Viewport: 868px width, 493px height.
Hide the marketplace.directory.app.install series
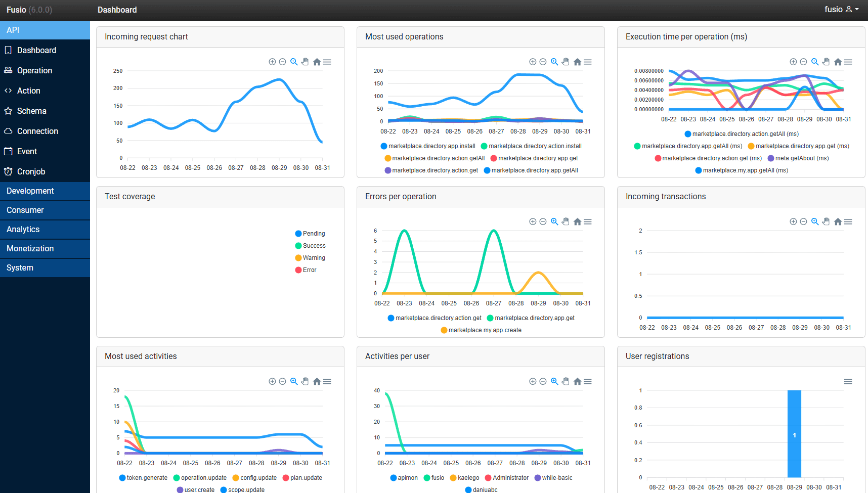[428, 146]
